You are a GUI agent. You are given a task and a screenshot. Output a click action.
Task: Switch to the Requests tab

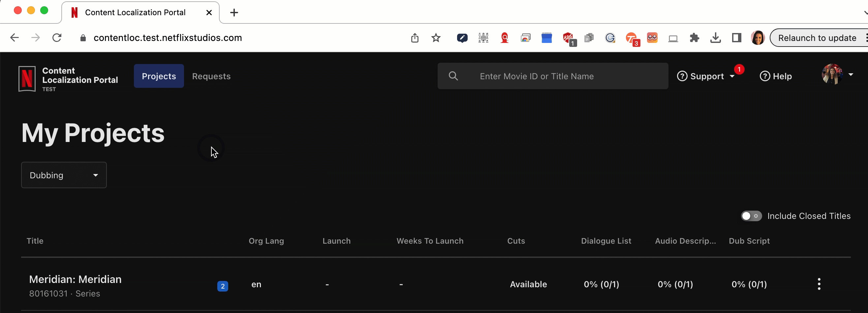coord(211,76)
